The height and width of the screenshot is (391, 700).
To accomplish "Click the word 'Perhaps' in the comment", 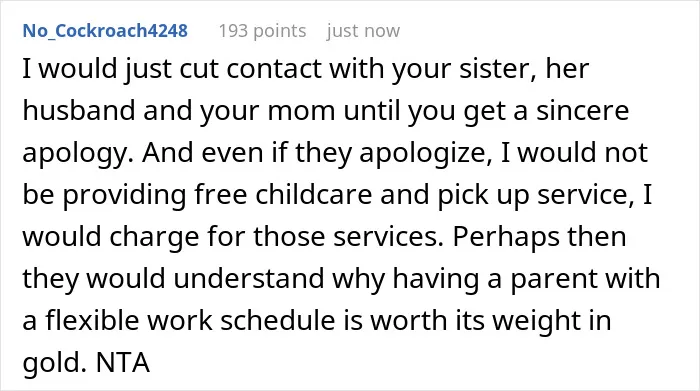I will coord(506,237).
